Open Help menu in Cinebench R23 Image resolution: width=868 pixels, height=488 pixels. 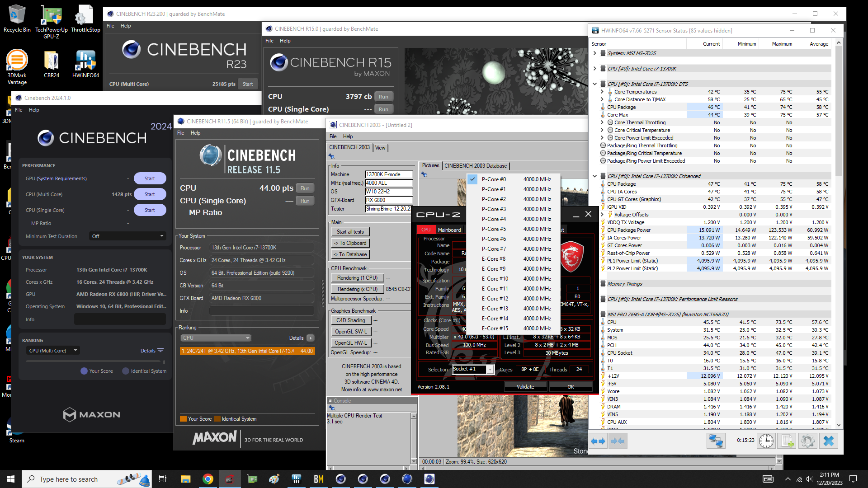point(126,26)
